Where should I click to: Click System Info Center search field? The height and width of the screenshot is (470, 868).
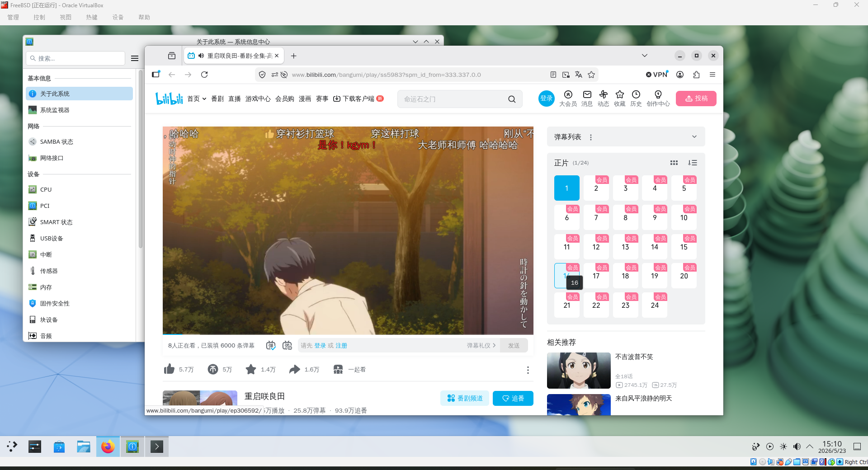[x=75, y=58]
